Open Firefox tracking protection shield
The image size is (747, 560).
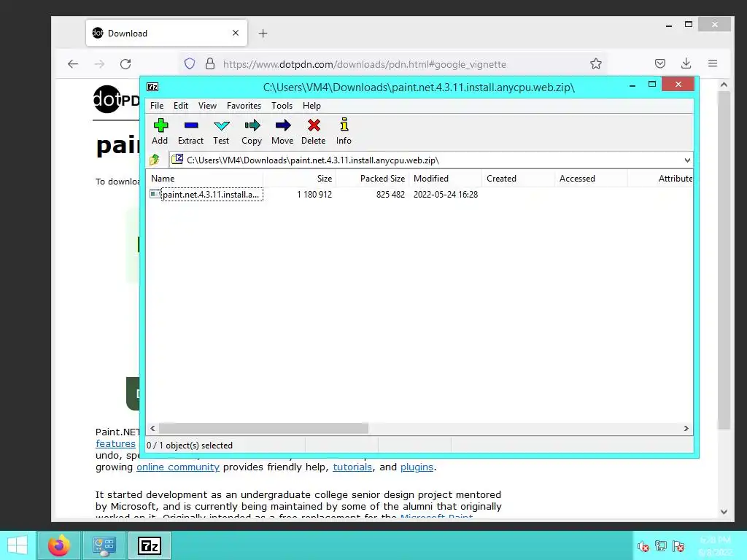(190, 64)
